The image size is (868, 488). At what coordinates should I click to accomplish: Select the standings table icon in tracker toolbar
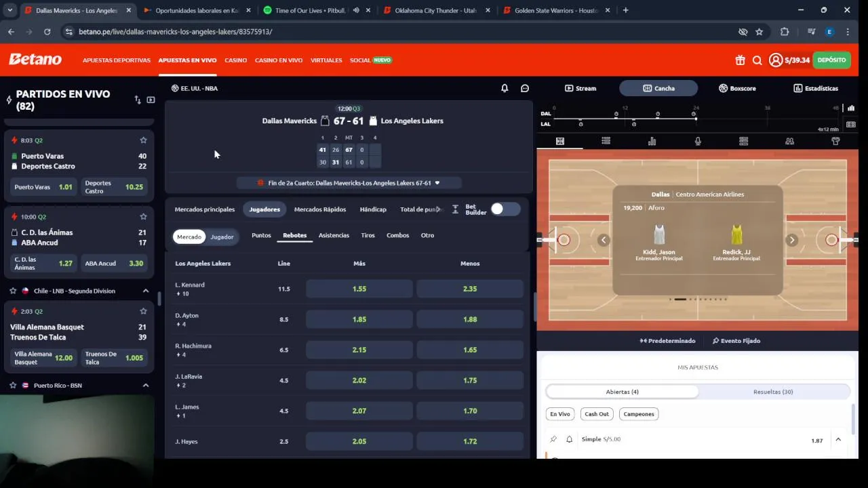coord(744,141)
